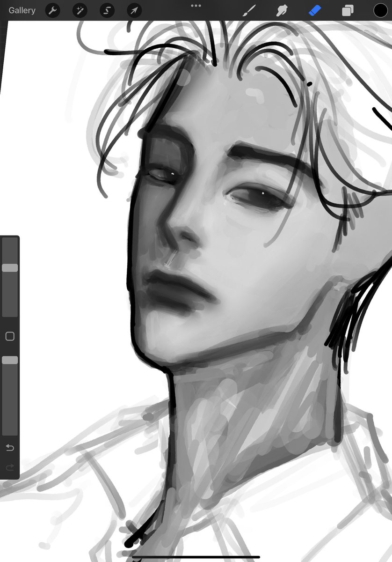Click the brush size slider handle
Screen dimensions: 392x562
click(10, 268)
